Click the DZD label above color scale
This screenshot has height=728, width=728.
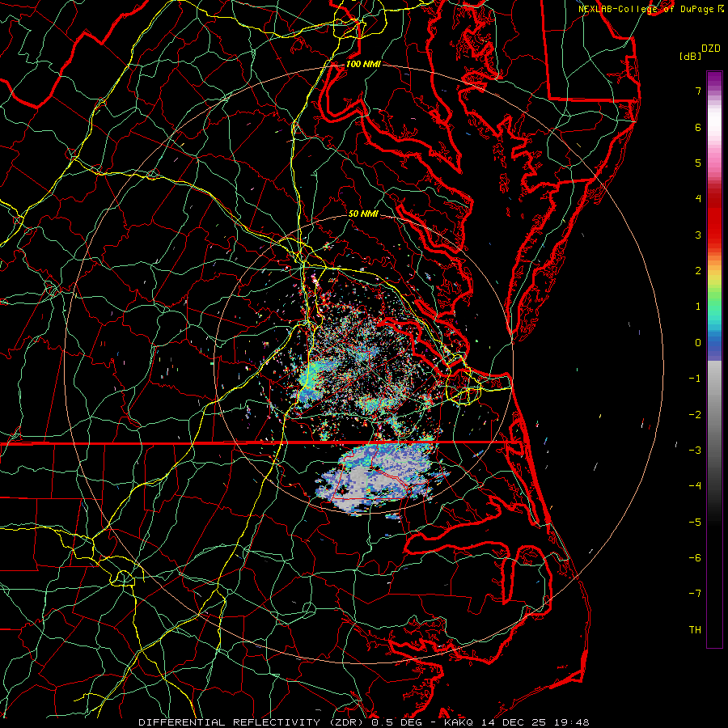tap(711, 49)
